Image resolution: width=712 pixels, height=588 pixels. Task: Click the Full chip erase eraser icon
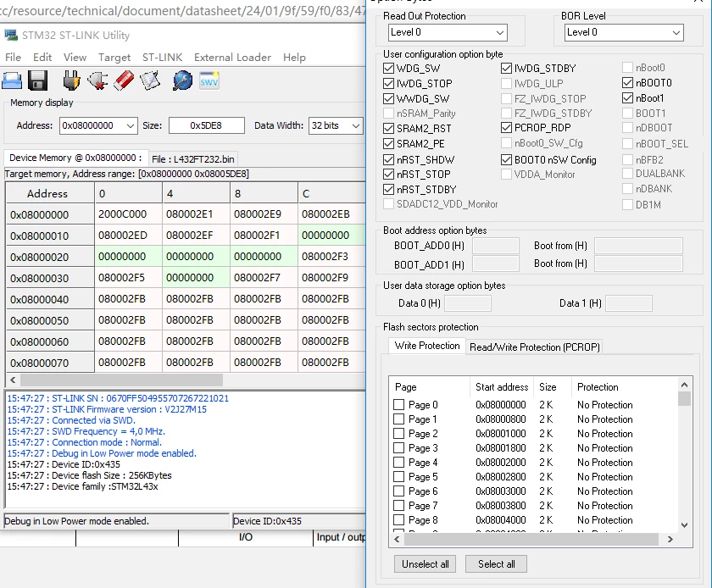tap(124, 80)
